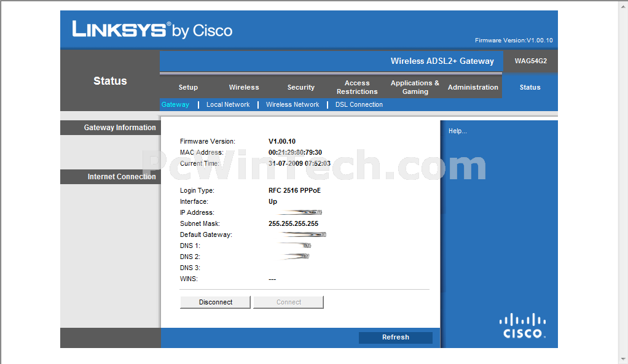Screen dimensions: 628x364
Task: Click the DNS 1 label
Action: [190, 246]
